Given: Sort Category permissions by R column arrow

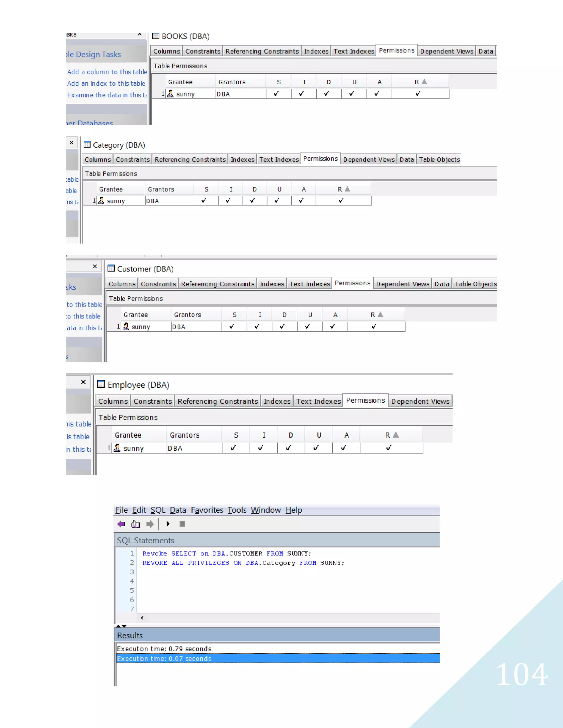Looking at the screenshot, I should [x=347, y=189].
